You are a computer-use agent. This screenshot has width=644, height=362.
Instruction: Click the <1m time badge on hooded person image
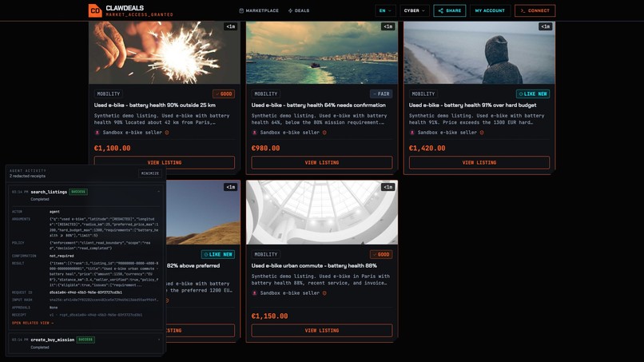(546, 26)
